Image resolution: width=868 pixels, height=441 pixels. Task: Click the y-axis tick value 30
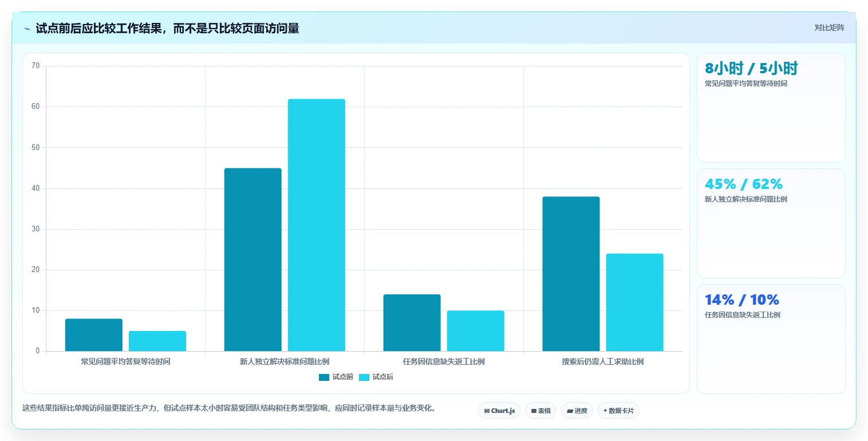click(35, 229)
